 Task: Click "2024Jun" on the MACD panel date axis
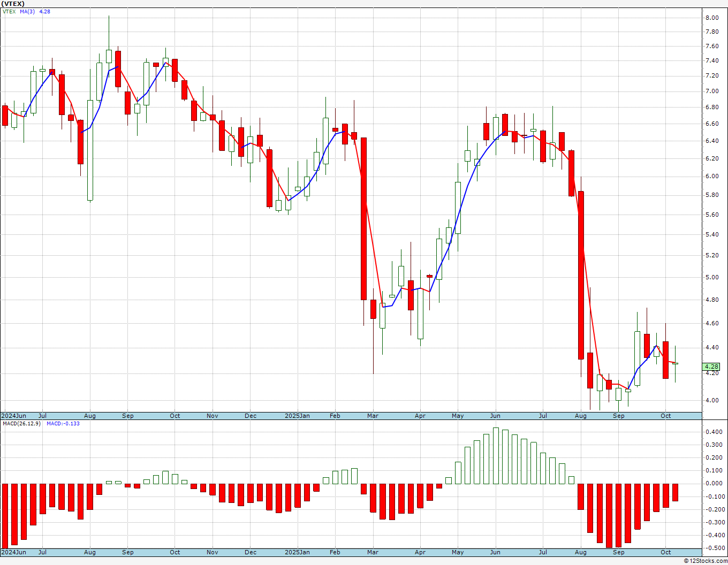pos(14,552)
